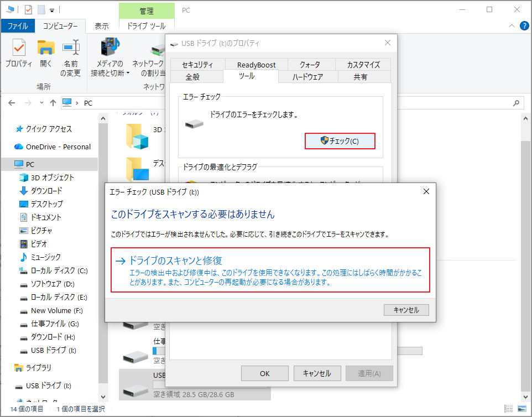
Task: Go forward with the right arrow
Action: 28,103
